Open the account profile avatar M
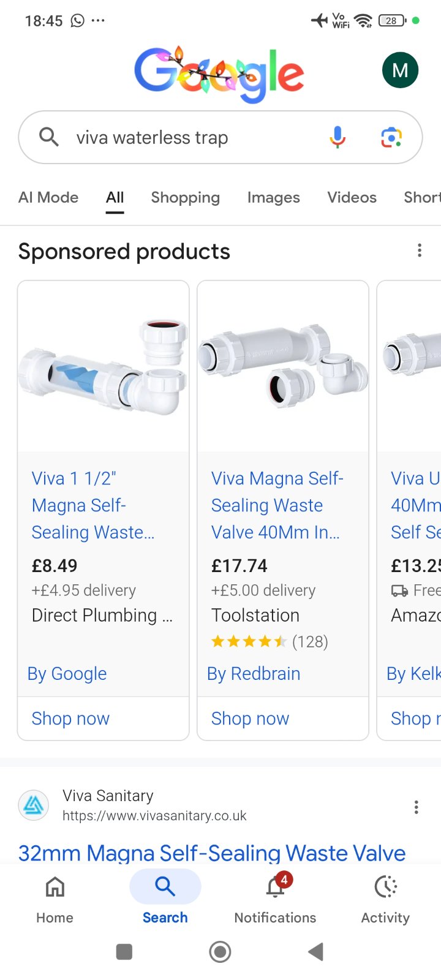This screenshot has width=441, height=980. [x=400, y=70]
